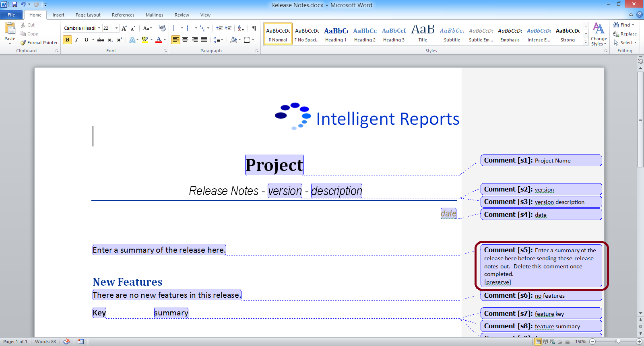Click the Justify alignment icon
Viewport: 644px width, 346px height.
[204, 40]
